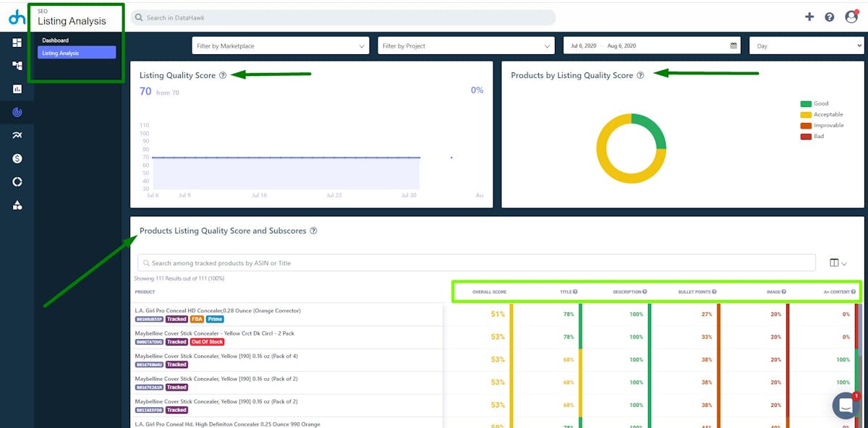Click the 0% change value in score card
868x428 pixels.
click(477, 90)
